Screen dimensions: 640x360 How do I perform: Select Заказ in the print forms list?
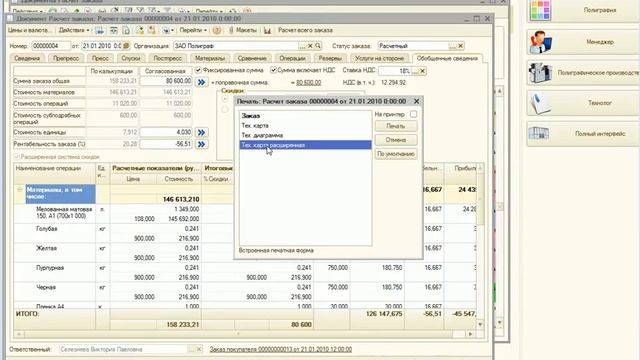click(305, 116)
